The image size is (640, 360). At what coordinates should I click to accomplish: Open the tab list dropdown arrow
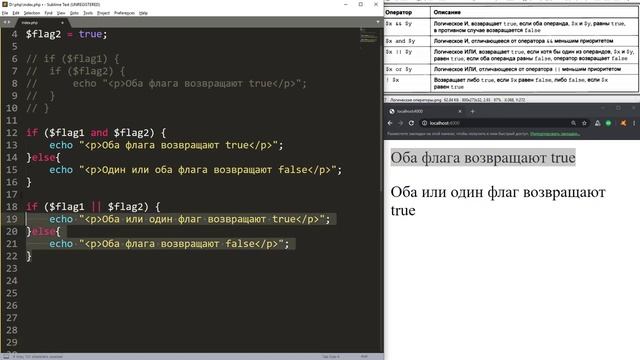tap(378, 22)
